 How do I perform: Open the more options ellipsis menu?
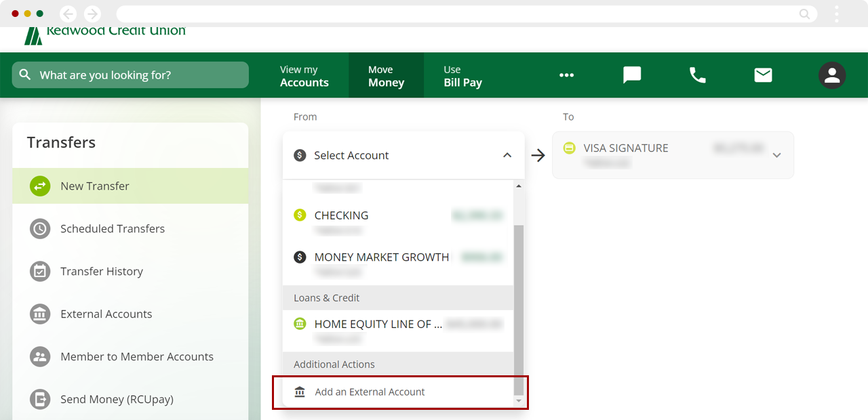(x=567, y=75)
